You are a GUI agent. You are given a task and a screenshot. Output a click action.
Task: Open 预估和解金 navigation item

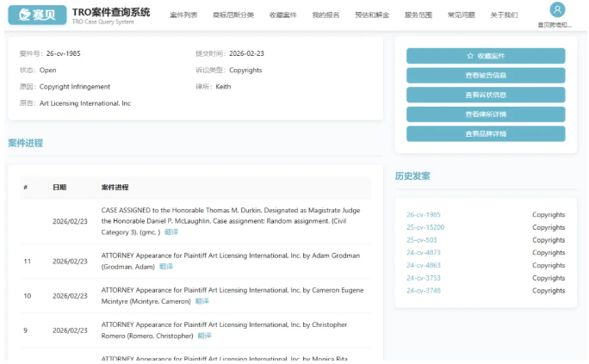(372, 15)
